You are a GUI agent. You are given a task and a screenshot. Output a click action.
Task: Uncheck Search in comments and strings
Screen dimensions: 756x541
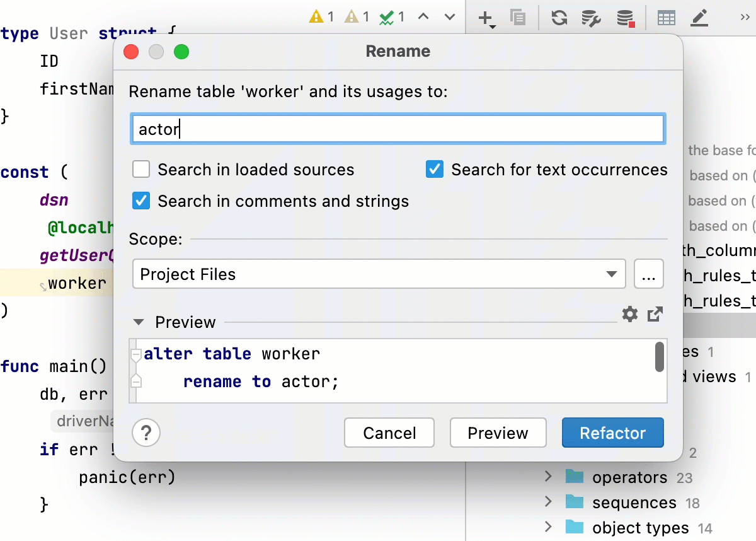[141, 201]
